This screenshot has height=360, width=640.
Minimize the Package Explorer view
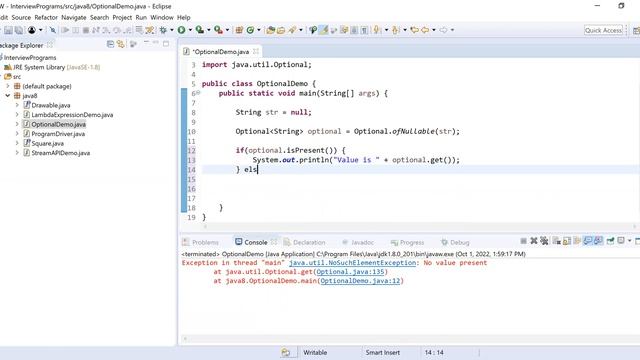(x=156, y=43)
